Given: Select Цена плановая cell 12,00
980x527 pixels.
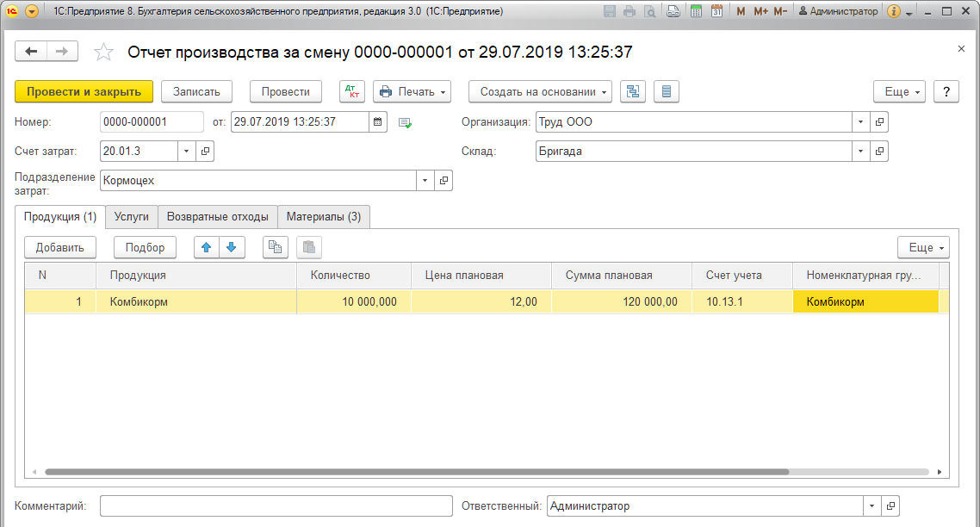Looking at the screenshot, I should click(481, 302).
